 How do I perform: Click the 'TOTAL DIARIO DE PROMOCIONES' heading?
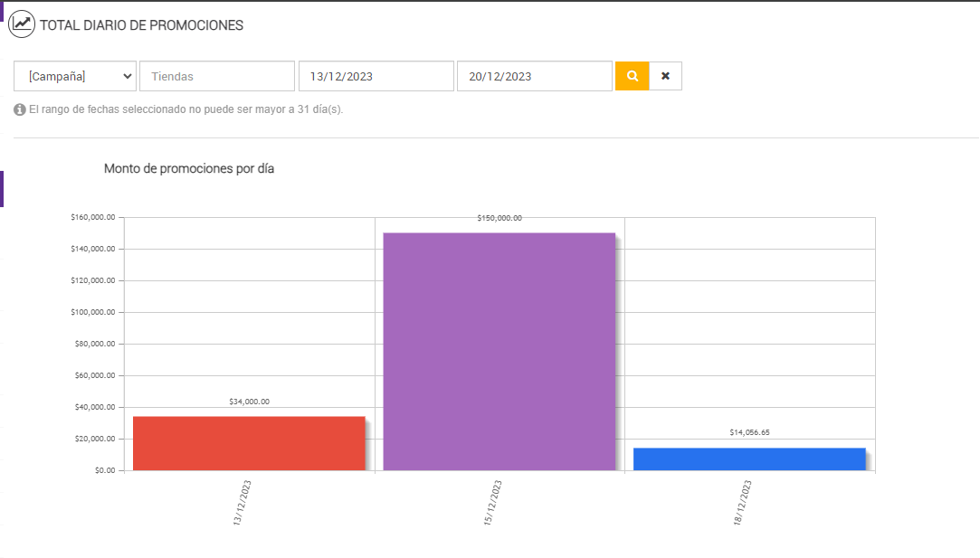pos(141,25)
